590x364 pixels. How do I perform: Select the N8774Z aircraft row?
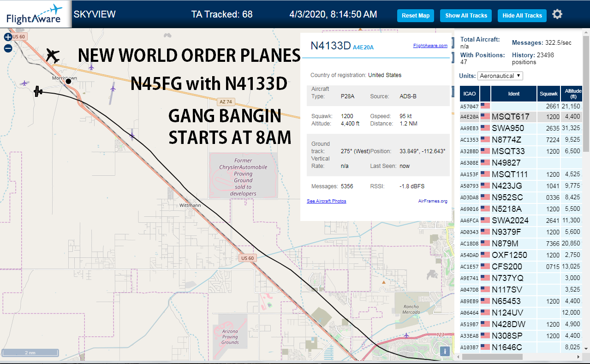(521, 140)
